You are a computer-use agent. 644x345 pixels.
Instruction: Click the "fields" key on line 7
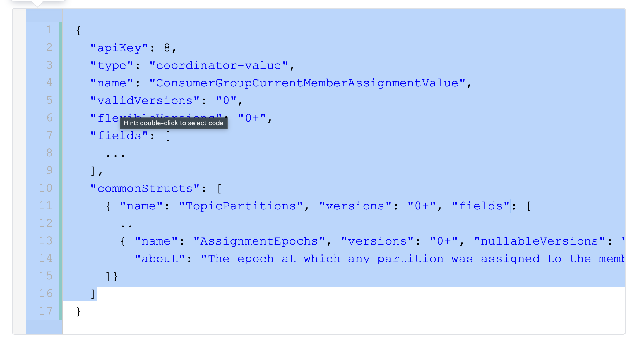119,136
